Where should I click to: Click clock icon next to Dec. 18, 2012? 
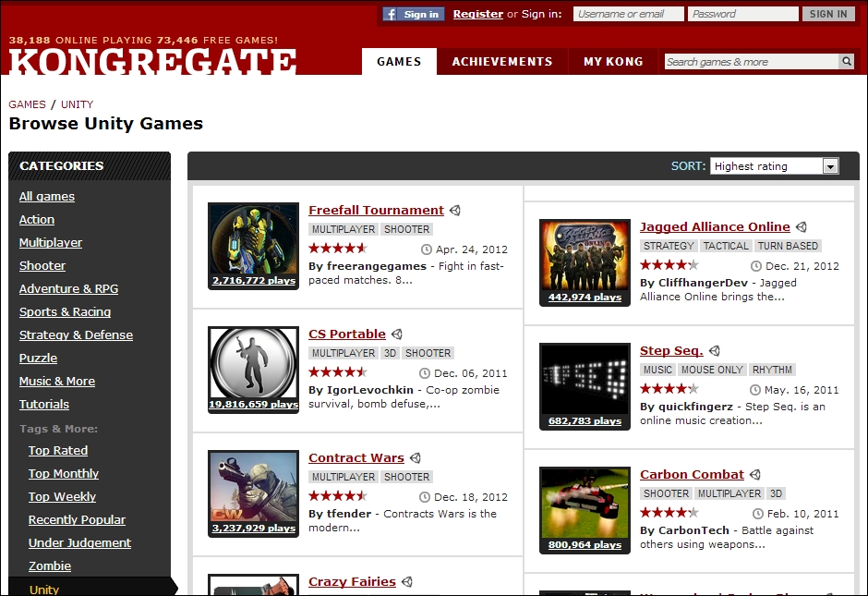click(425, 497)
